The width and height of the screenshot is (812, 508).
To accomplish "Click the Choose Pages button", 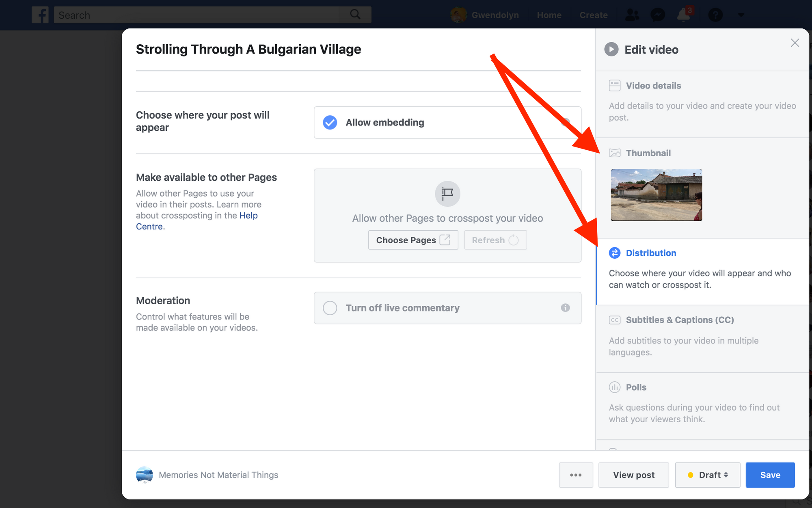I will pos(413,240).
